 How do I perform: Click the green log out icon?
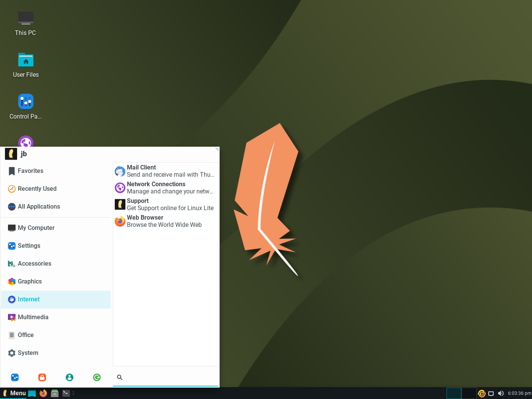97,377
